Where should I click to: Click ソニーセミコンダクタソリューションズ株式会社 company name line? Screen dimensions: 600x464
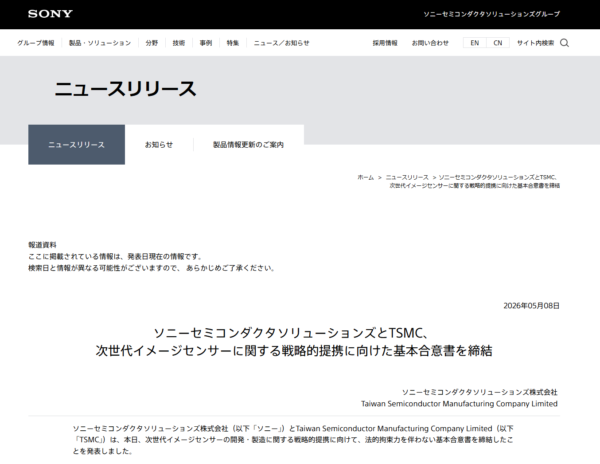[x=479, y=392]
